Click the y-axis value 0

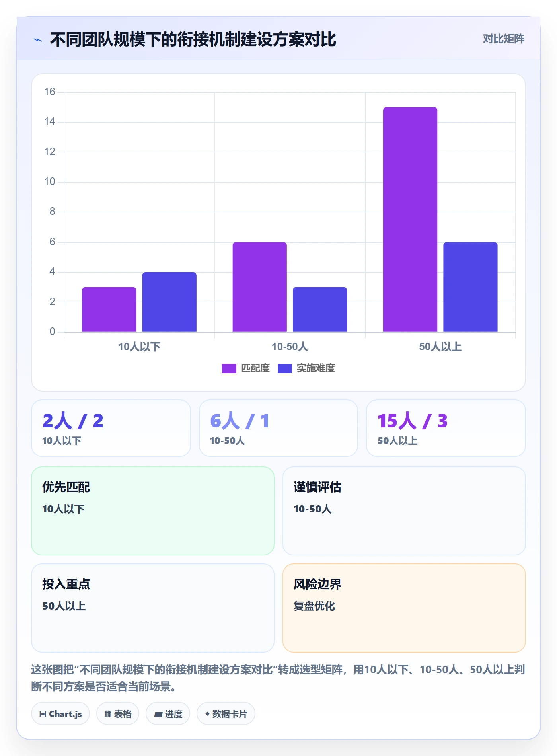point(52,332)
